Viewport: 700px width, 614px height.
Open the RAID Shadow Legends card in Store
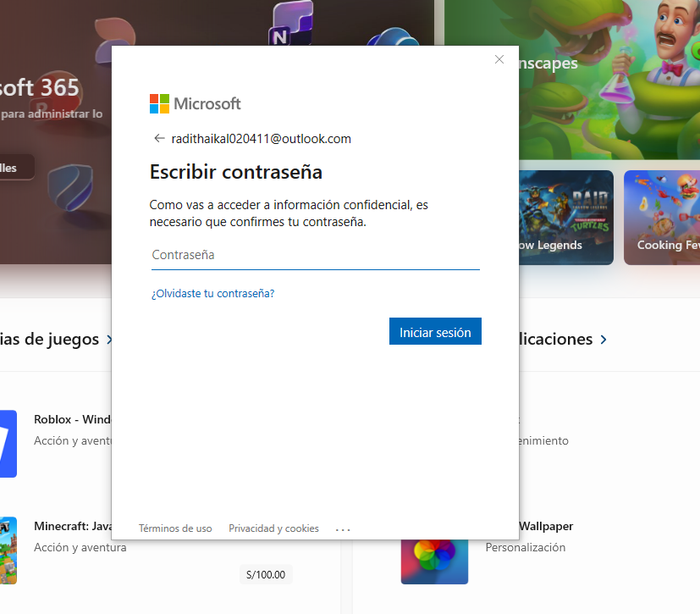pyautogui.click(x=566, y=218)
